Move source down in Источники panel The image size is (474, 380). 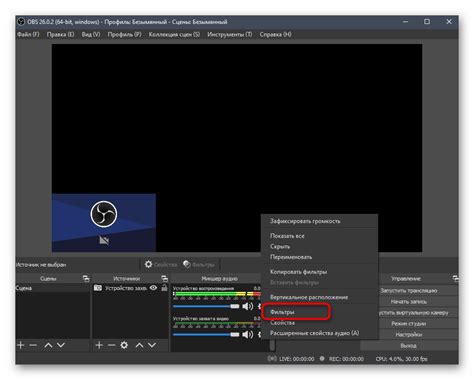[152, 345]
